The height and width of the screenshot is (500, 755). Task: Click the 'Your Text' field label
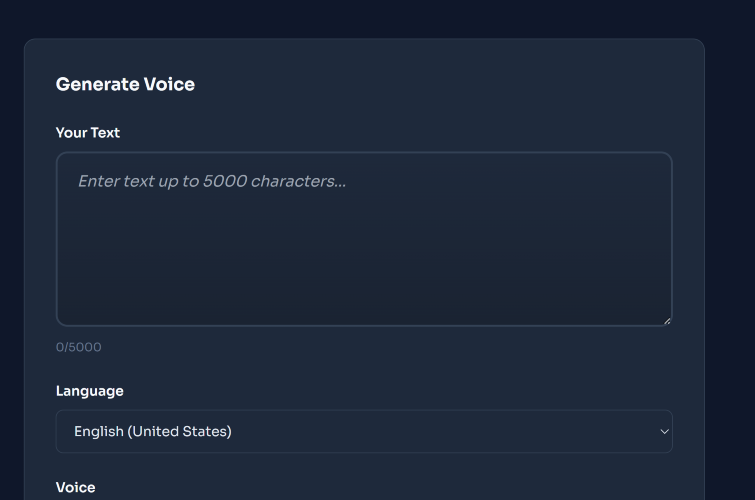[88, 132]
